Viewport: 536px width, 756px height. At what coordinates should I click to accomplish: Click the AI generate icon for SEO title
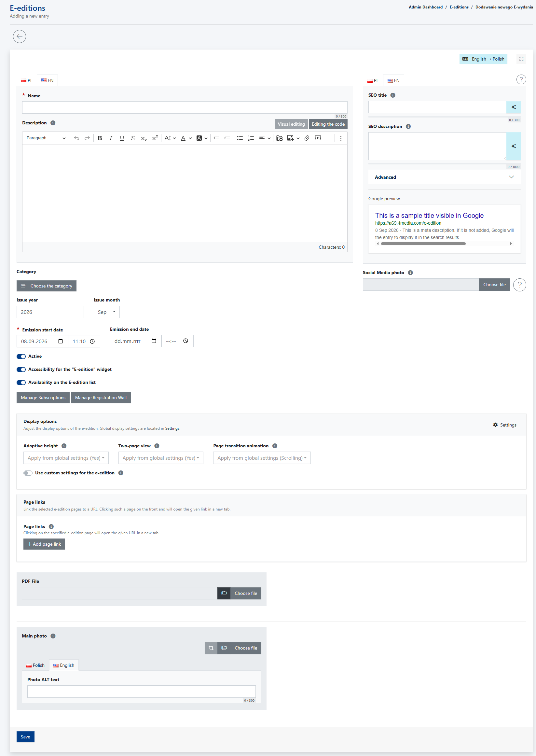coord(513,107)
